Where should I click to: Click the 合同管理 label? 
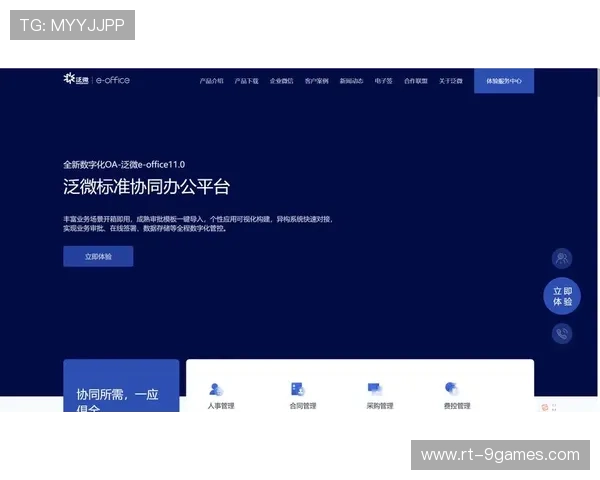coord(303,406)
